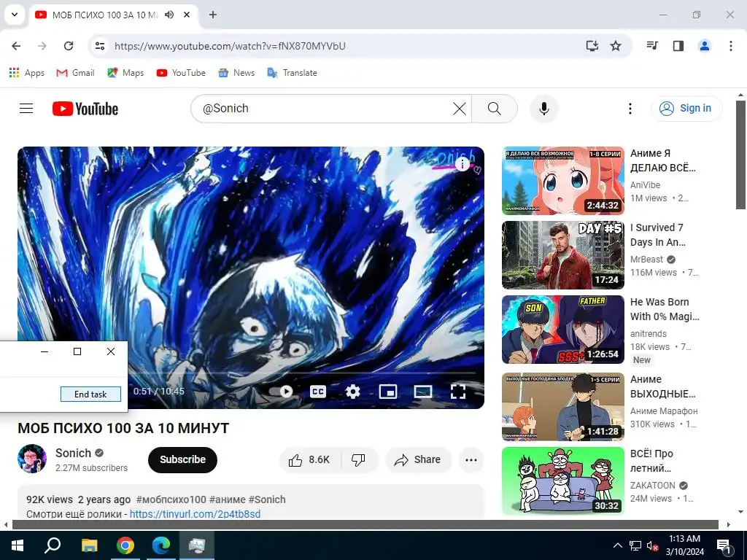The height and width of the screenshot is (560, 747).
Task: Open tab search dropdown arrow
Action: tap(15, 15)
